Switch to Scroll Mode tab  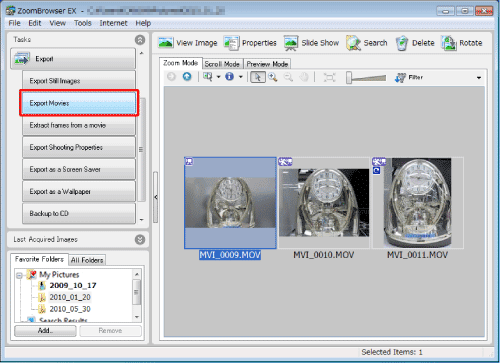tap(222, 64)
